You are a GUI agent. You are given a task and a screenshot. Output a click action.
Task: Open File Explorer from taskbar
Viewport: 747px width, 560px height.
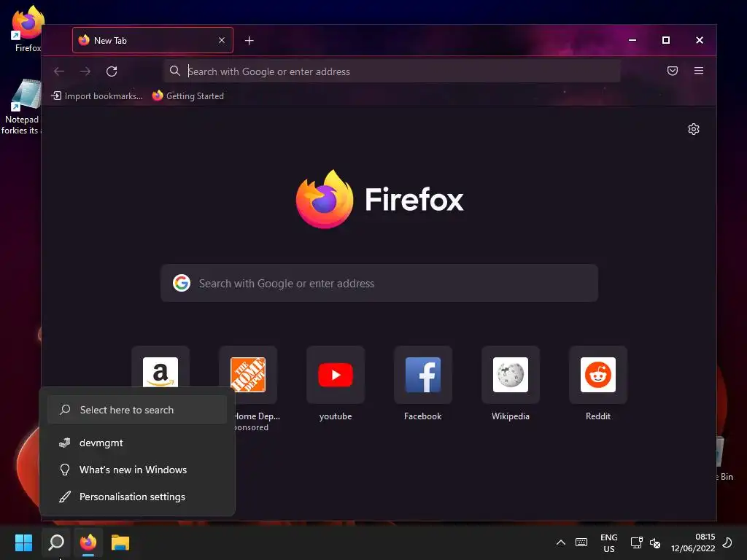click(x=120, y=542)
